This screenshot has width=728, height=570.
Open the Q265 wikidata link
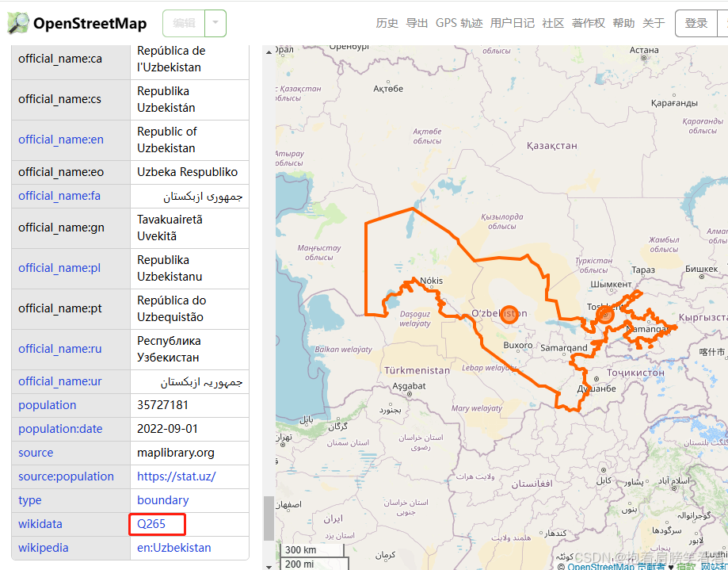point(151,524)
